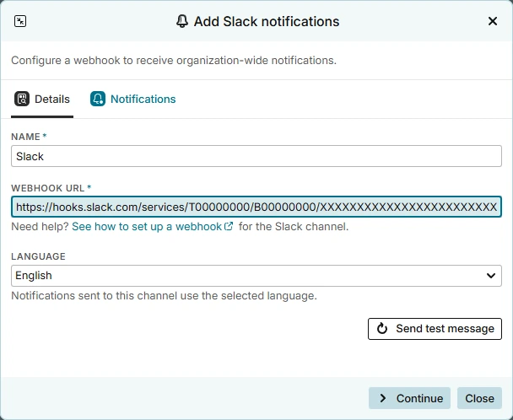Viewport: 513px width, 420px height.
Task: Open the Details tab
Action: 42,100
